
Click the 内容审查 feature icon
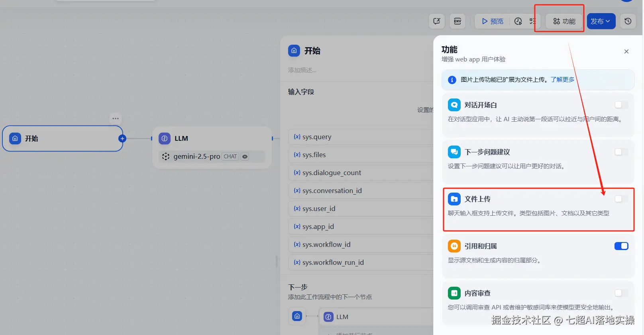click(x=454, y=293)
